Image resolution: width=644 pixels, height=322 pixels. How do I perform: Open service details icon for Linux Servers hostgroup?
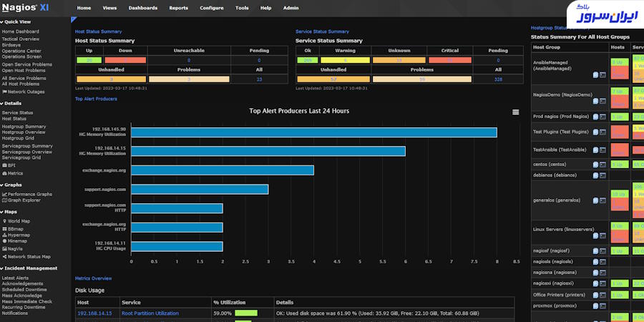(595, 235)
